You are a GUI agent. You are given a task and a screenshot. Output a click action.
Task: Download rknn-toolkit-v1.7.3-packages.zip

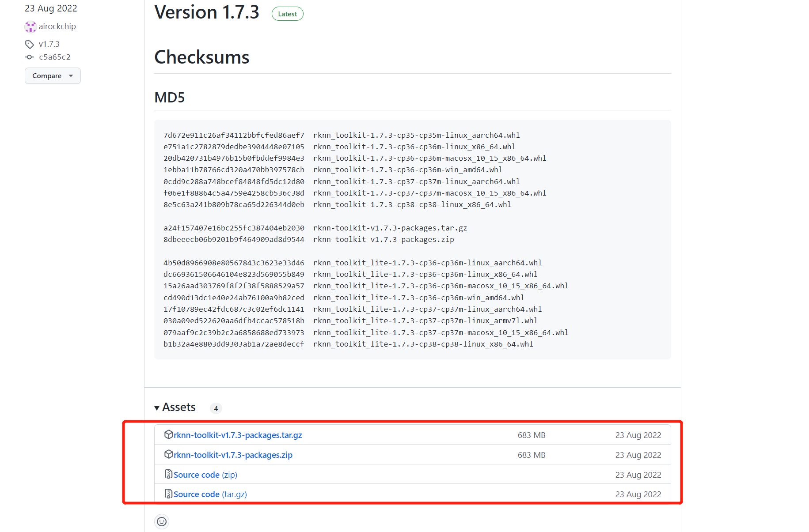pyautogui.click(x=232, y=454)
